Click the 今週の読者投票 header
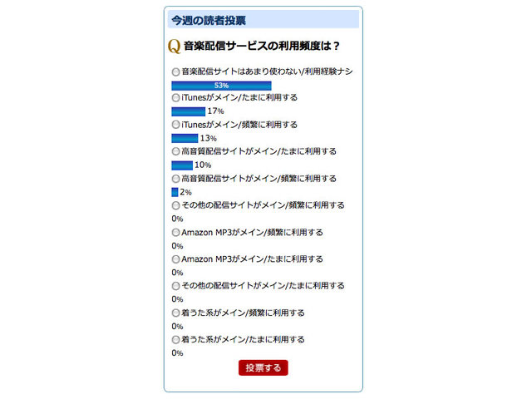This screenshot has height=399, width=532. (208, 19)
